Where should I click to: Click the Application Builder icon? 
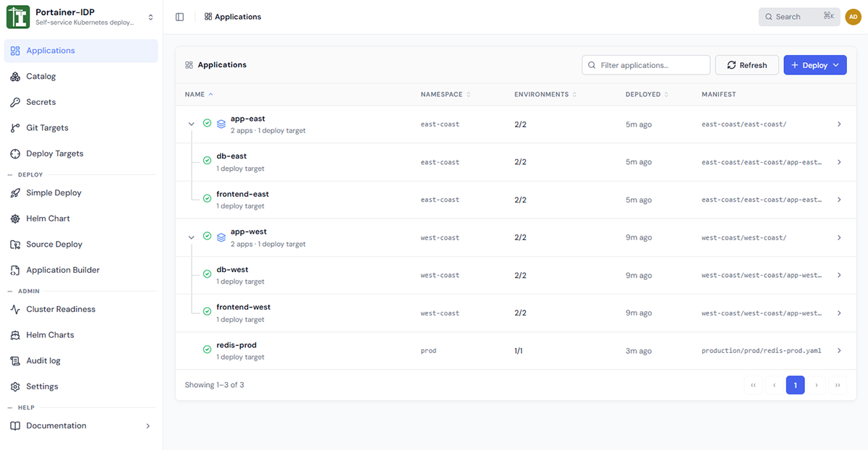(x=15, y=271)
